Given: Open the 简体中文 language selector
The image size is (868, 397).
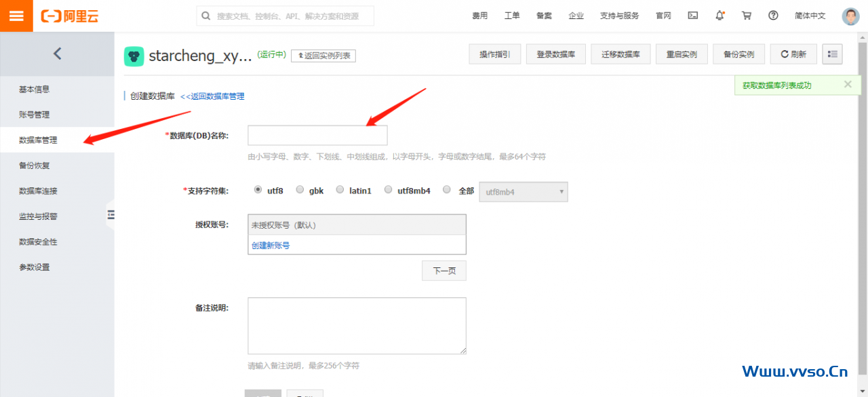Looking at the screenshot, I should tap(810, 16).
